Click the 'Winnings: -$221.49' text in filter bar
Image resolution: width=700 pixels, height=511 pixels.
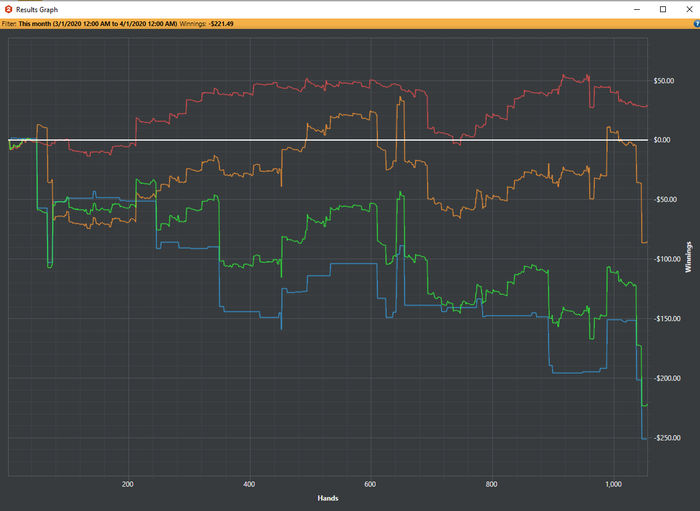click(x=206, y=24)
